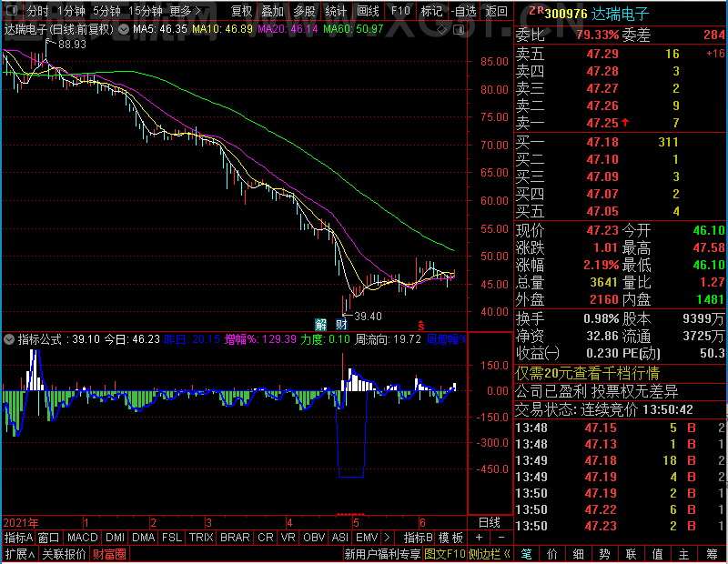The height and width of the screenshot is (564, 728).
Task: Click the stock code 300976 title
Action: click(x=566, y=14)
